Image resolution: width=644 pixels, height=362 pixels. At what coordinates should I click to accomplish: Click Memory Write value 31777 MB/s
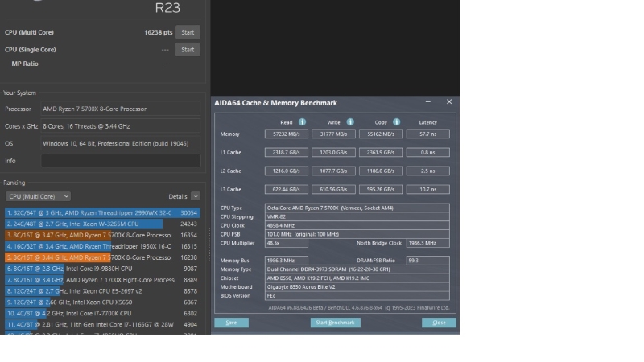[x=333, y=134]
